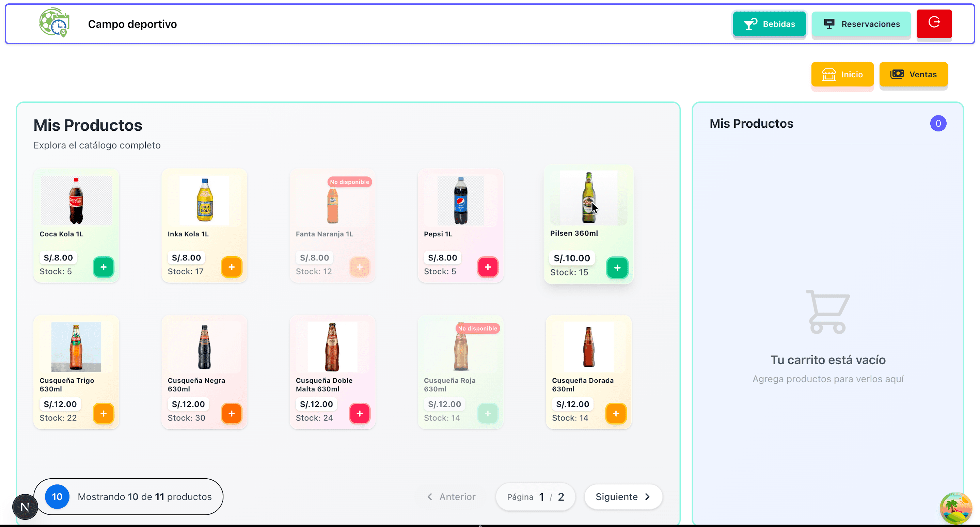Click the disabled add button for Cusqueña Roja

point(488,413)
